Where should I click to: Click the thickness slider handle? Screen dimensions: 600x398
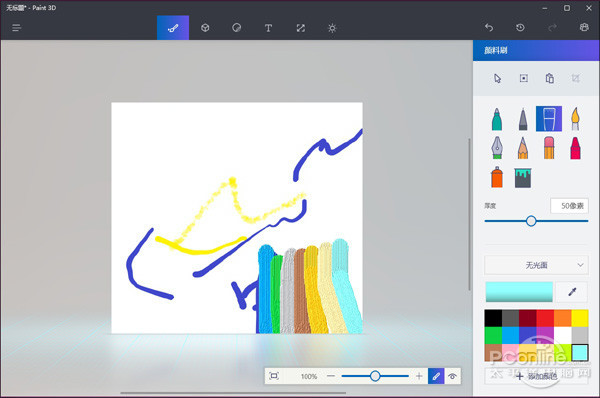(531, 221)
